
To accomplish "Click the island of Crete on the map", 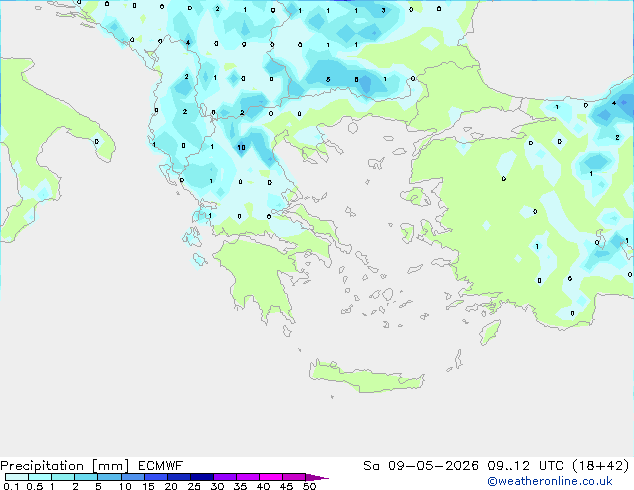I will (x=366, y=377).
